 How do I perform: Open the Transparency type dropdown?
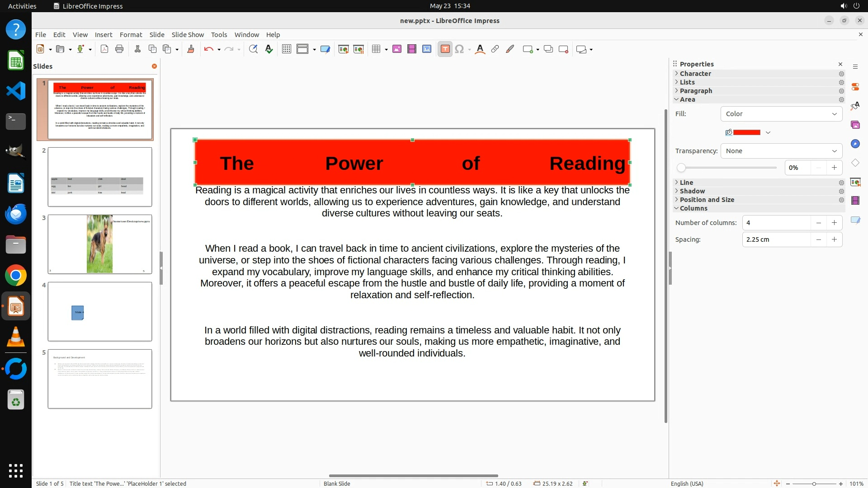point(781,151)
